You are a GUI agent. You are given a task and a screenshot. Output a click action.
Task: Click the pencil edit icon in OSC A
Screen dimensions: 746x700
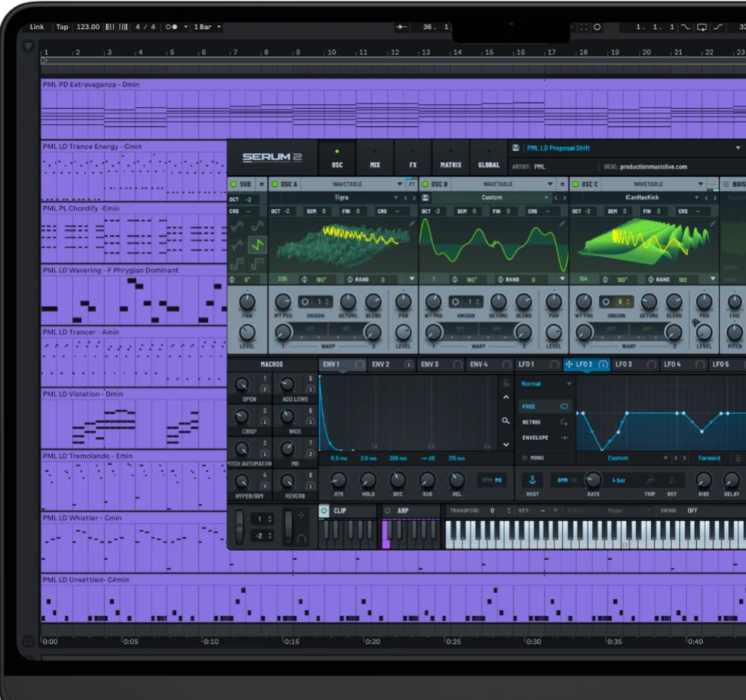412,223
